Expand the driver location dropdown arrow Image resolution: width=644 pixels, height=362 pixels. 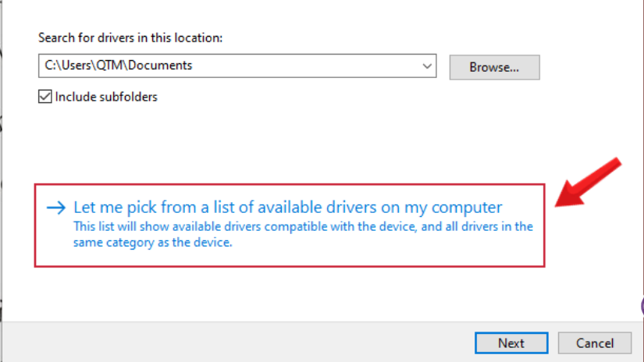click(427, 66)
